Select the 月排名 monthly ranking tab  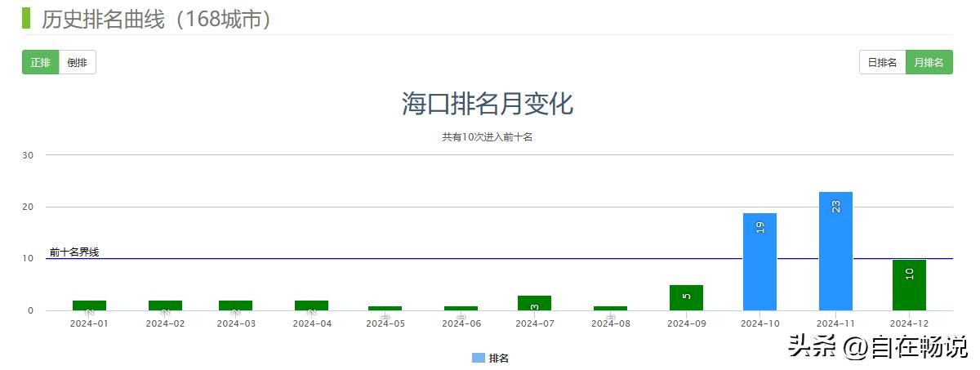929,63
